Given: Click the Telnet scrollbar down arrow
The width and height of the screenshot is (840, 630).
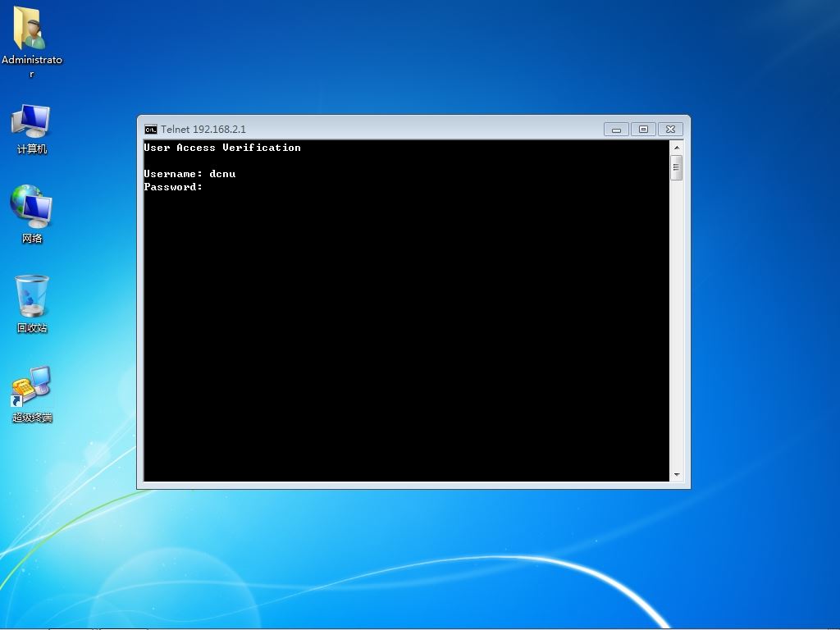Looking at the screenshot, I should point(677,475).
